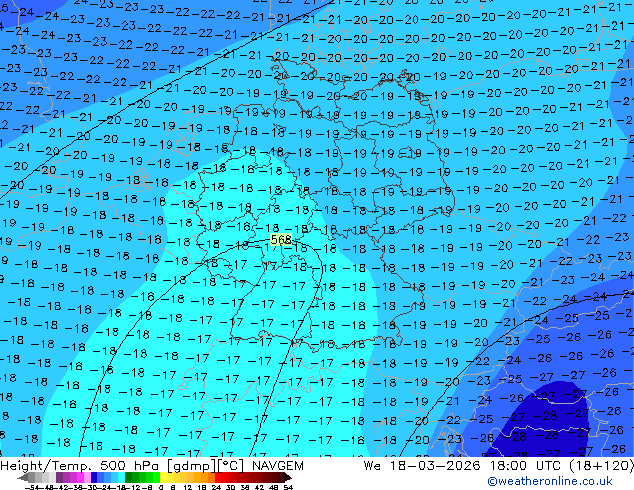Click the 54 value at legend's right end
Screen dimensions: 634x490
tap(288, 487)
